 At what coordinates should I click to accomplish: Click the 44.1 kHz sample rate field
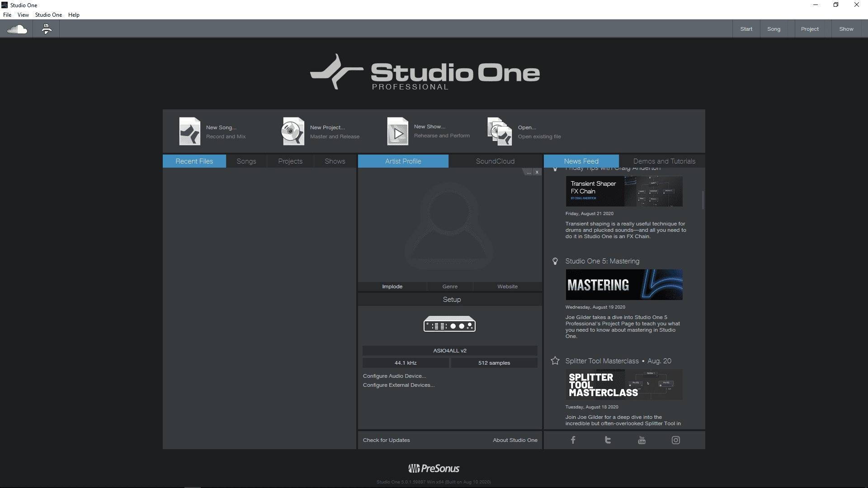click(406, 363)
